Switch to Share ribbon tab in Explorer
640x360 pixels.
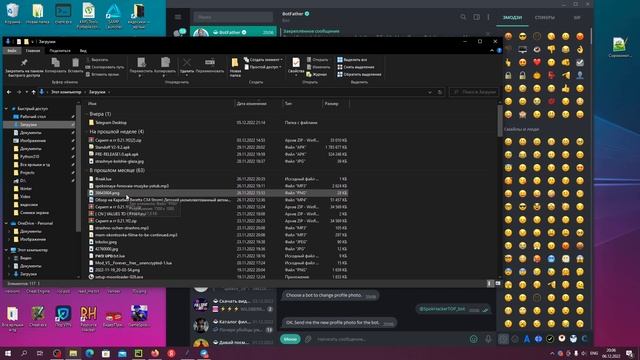click(60, 51)
